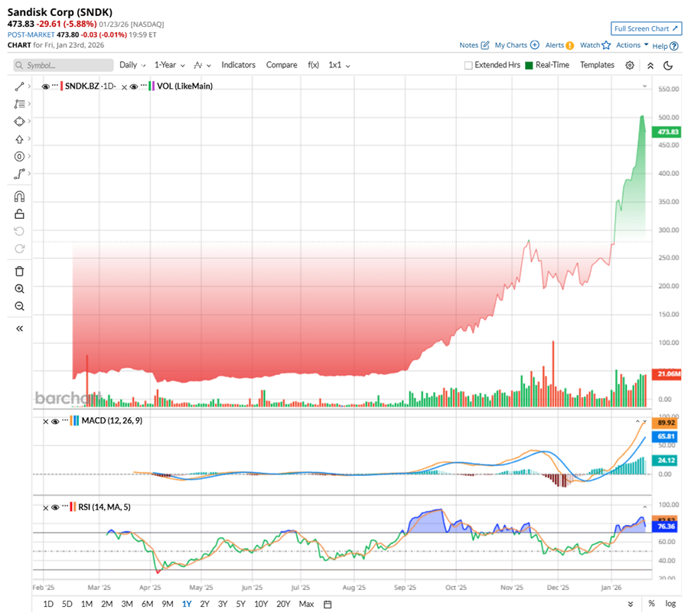Open the 1x1 grid layout dropdown
Screen dimensions: 691x616
pos(339,65)
